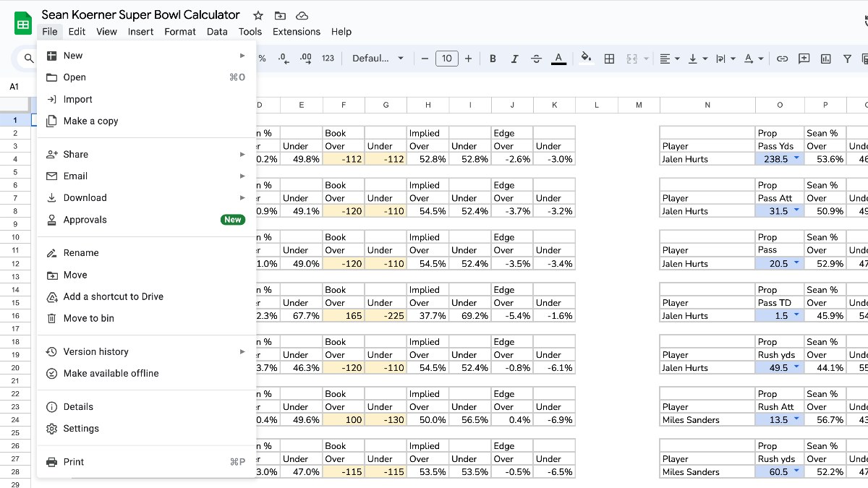This screenshot has width=868, height=488.
Task: Open the 31.5 Pass Att prop dropdown
Action: (796, 211)
